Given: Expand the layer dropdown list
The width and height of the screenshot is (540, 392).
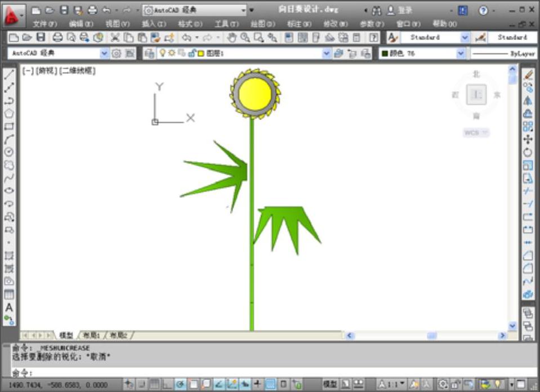Looking at the screenshot, I should point(327,53).
